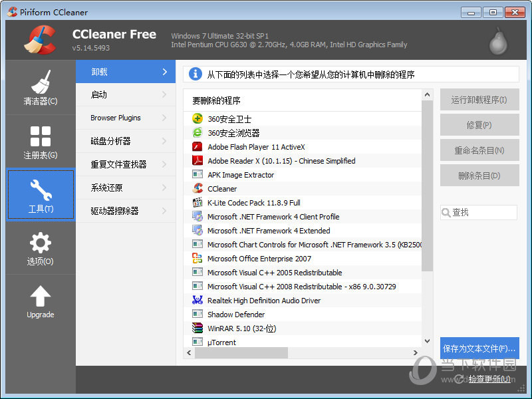This screenshot has height=399, width=532.
Task: Select Microsoft Office Enterprise 2007 row
Action: [x=303, y=258]
